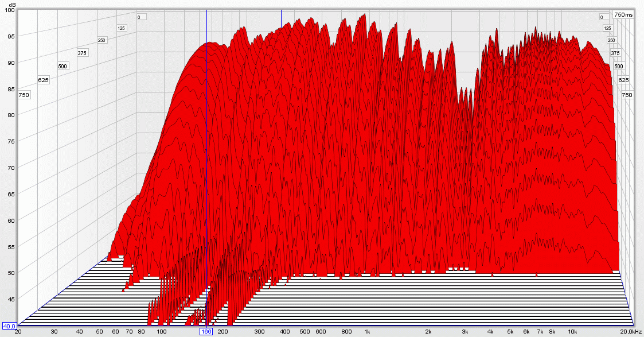Click the 4k label on the frequency axis

point(490,332)
